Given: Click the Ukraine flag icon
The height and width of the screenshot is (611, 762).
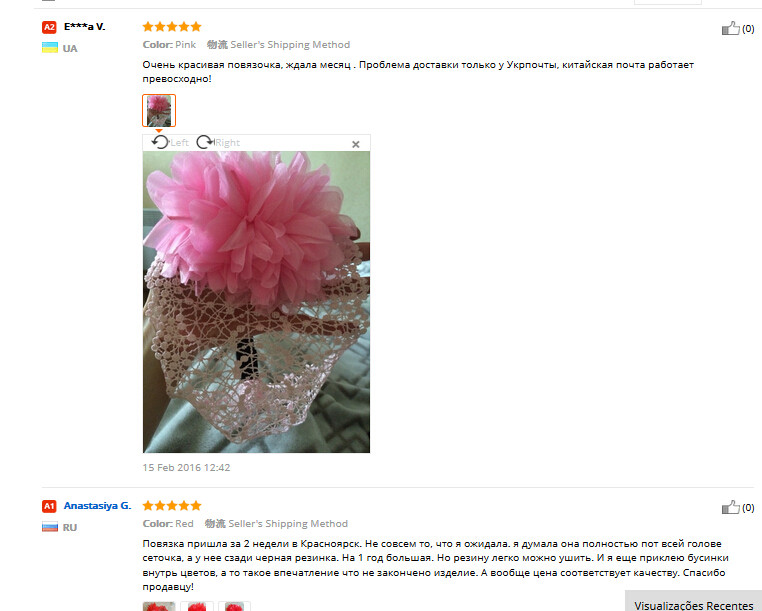Looking at the screenshot, I should [50, 48].
